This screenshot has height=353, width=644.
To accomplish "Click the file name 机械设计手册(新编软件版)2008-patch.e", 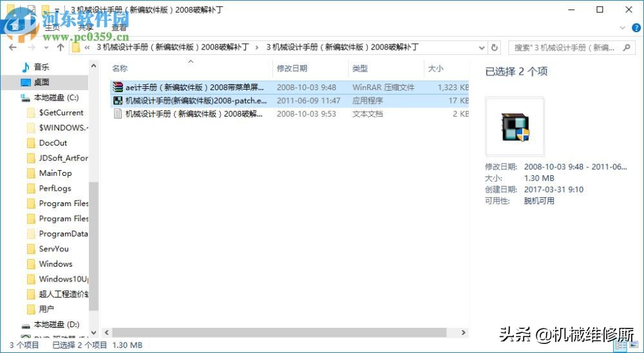I will point(196,100).
